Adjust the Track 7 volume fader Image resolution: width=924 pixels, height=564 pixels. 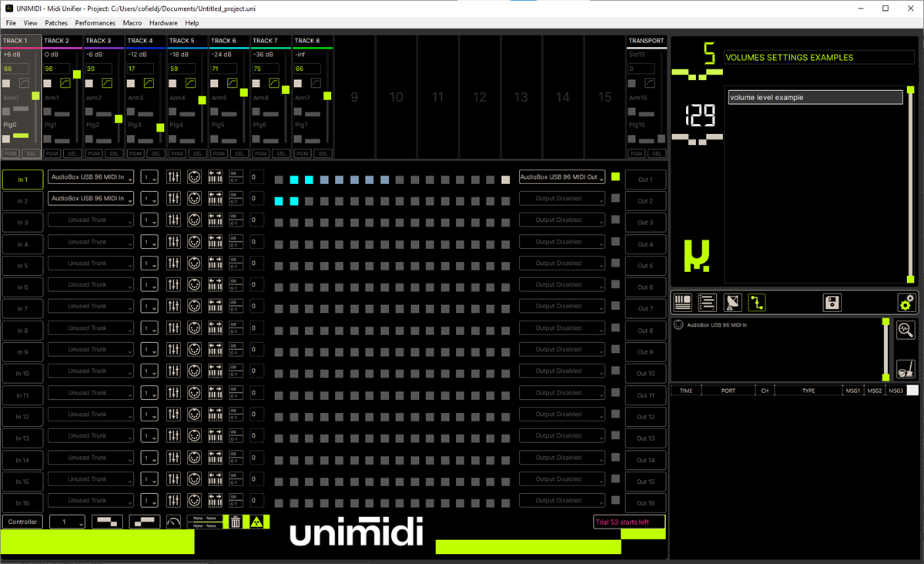point(285,90)
